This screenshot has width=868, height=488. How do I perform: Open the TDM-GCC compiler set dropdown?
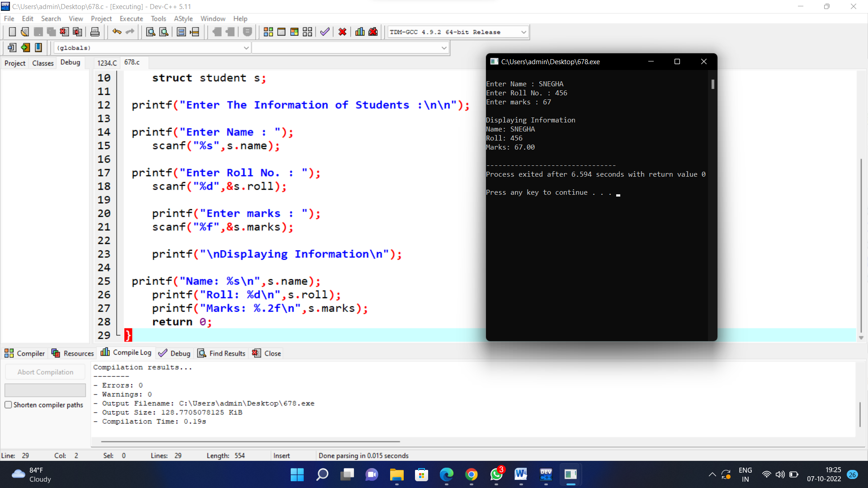(524, 32)
